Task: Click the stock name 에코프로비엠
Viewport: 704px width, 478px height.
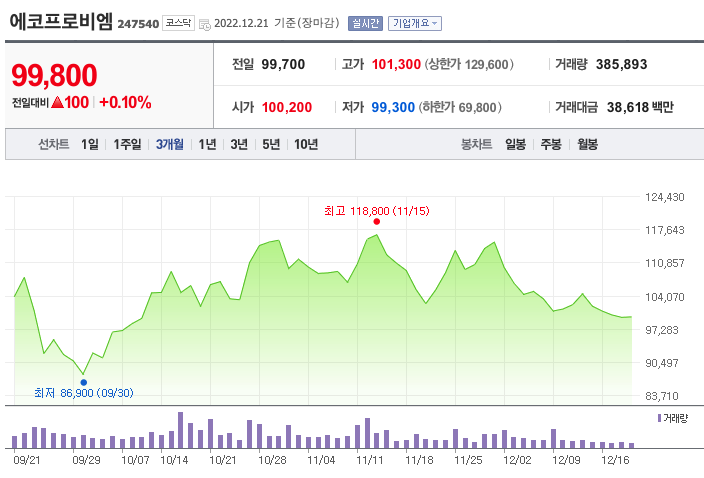Action: pos(61,21)
